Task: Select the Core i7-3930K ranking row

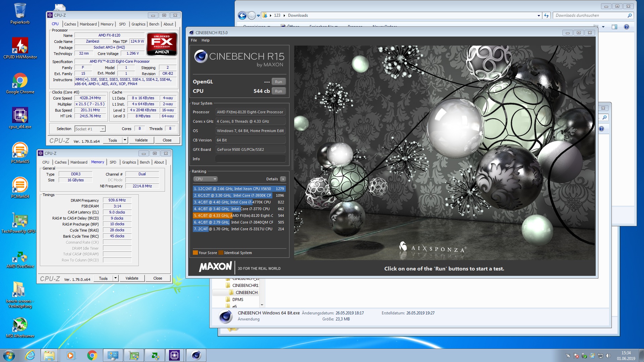Action: pos(239,195)
